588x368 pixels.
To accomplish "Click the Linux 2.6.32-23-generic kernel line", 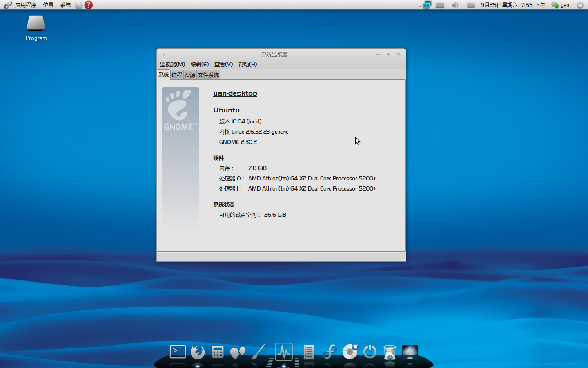I will pos(254,132).
